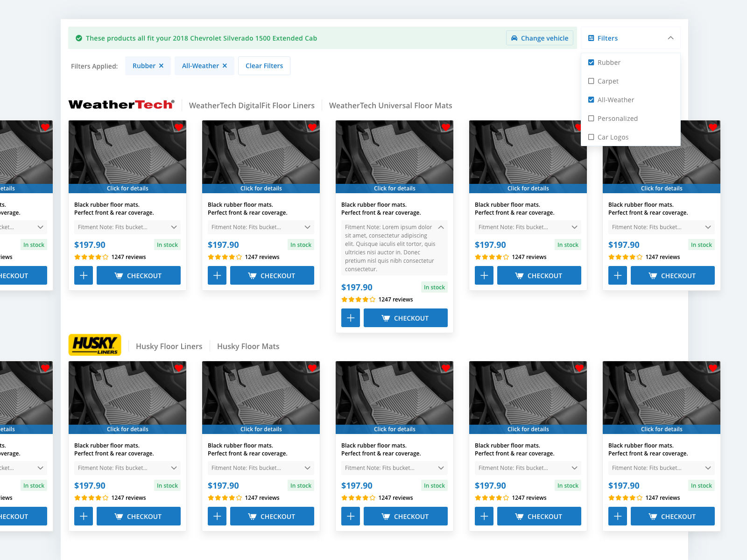Favorite a Husky Liners floor mat
This screenshot has width=747, height=560.
coord(179,368)
